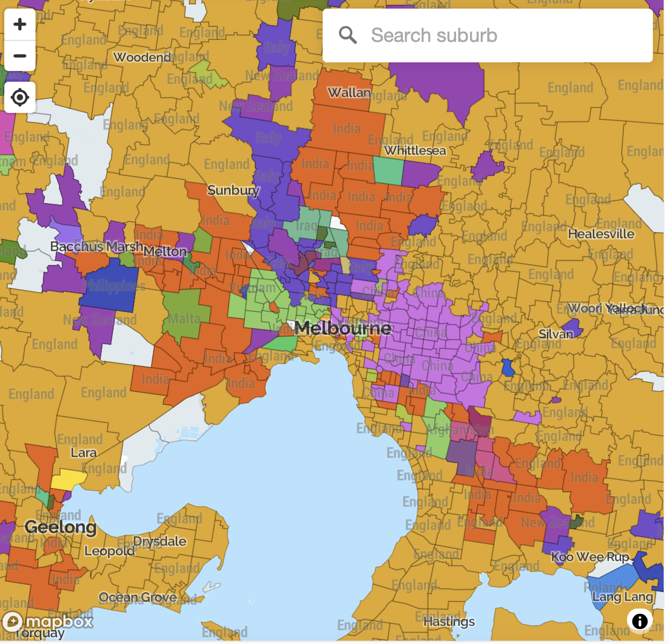Click the Wallan town label

coord(350,92)
